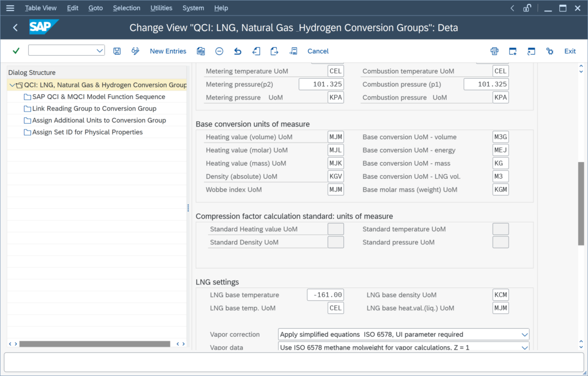Image resolution: width=588 pixels, height=376 pixels.
Task: Open the System menu
Action: pos(193,8)
